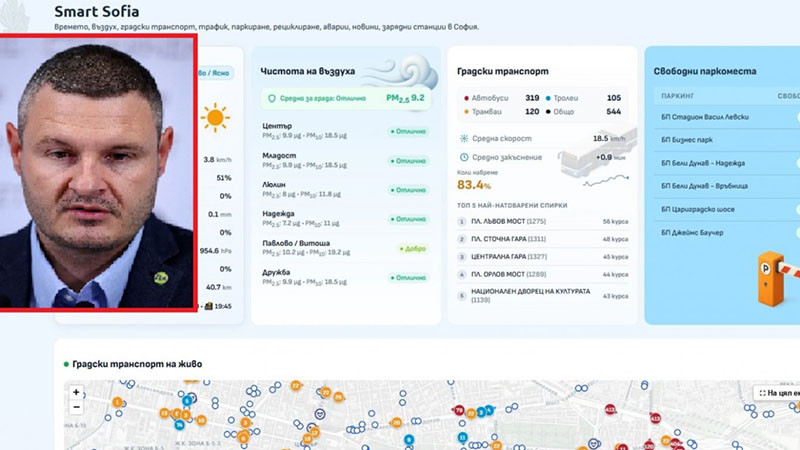Click the 3.8 km/h wind speed value
Viewport: 800px width, 450px height.
[217, 160]
